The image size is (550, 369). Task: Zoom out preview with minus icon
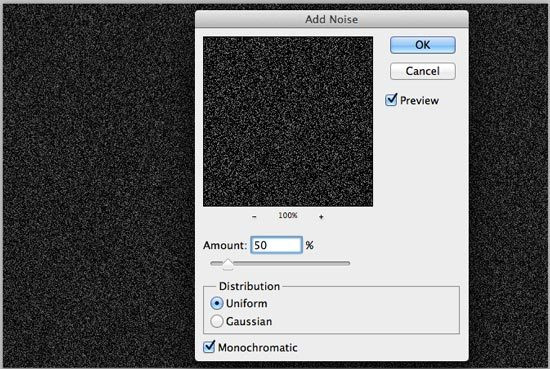(254, 217)
